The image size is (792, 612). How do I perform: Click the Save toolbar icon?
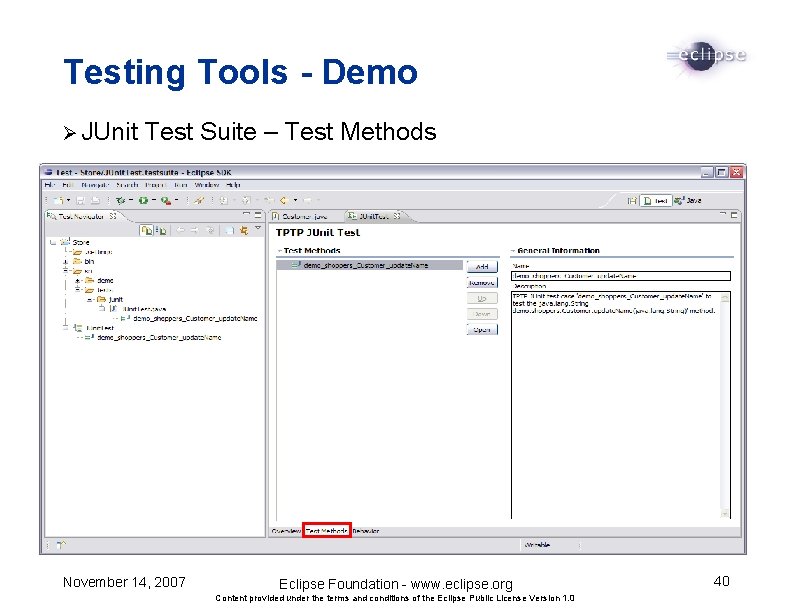pos(81,200)
